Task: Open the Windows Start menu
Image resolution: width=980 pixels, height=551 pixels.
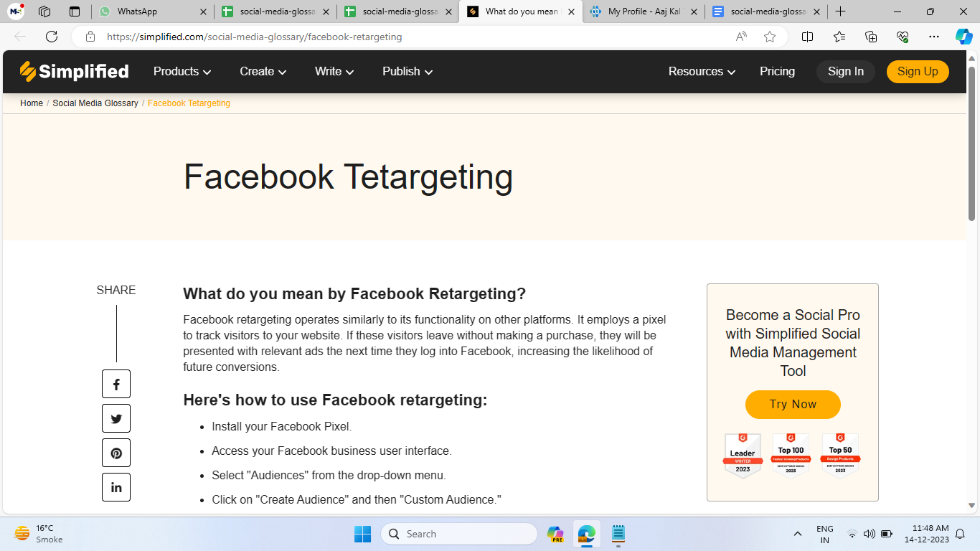Action: pyautogui.click(x=362, y=534)
